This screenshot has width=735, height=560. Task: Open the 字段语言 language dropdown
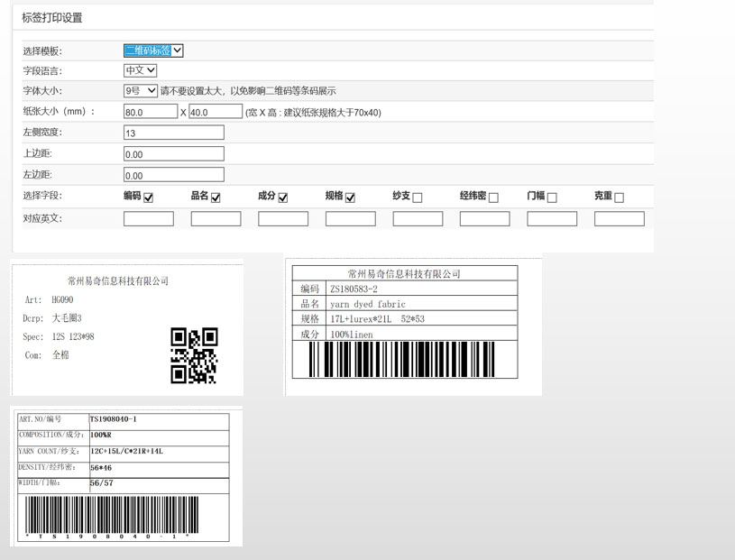coord(140,70)
